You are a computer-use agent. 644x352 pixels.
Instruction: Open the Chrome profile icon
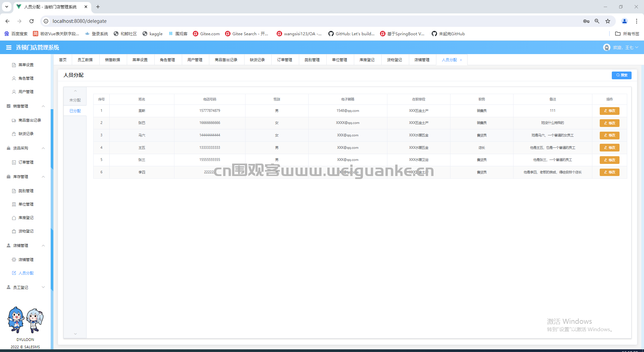(625, 21)
